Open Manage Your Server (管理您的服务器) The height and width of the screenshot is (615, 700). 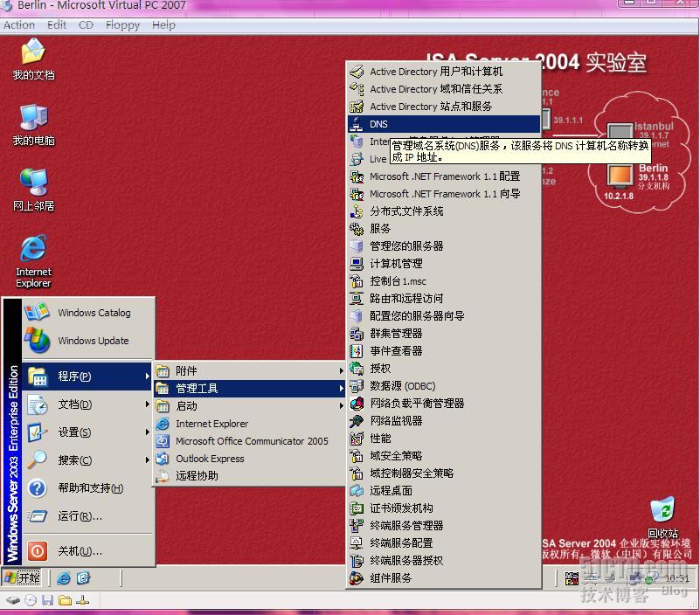pos(444,245)
